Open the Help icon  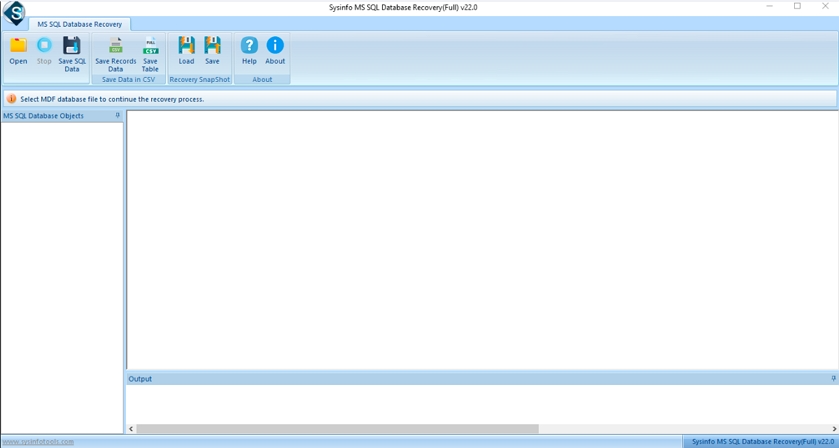tap(249, 50)
